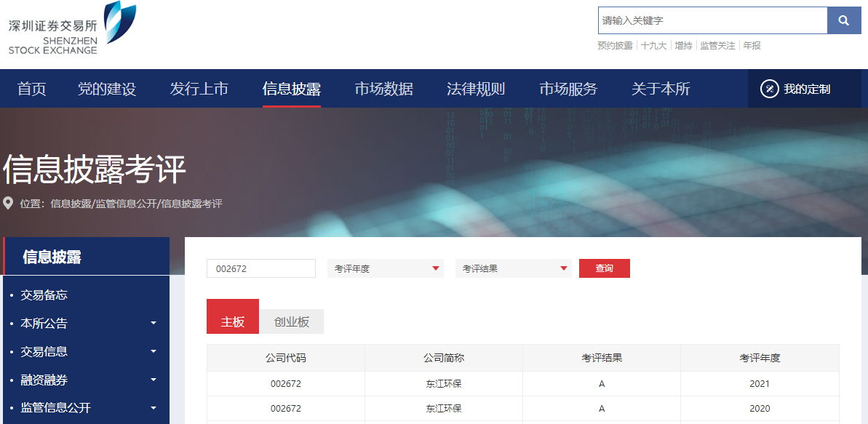Open the 法律规则 navigation item

476,89
